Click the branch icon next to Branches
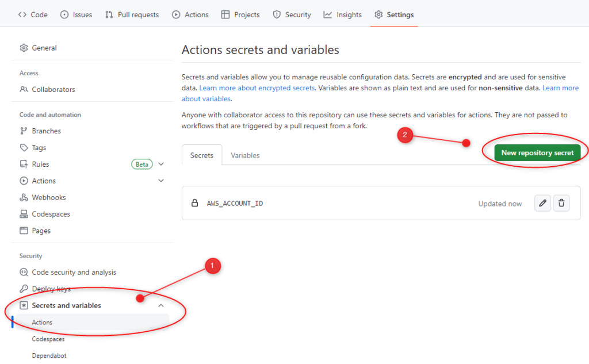 click(24, 131)
